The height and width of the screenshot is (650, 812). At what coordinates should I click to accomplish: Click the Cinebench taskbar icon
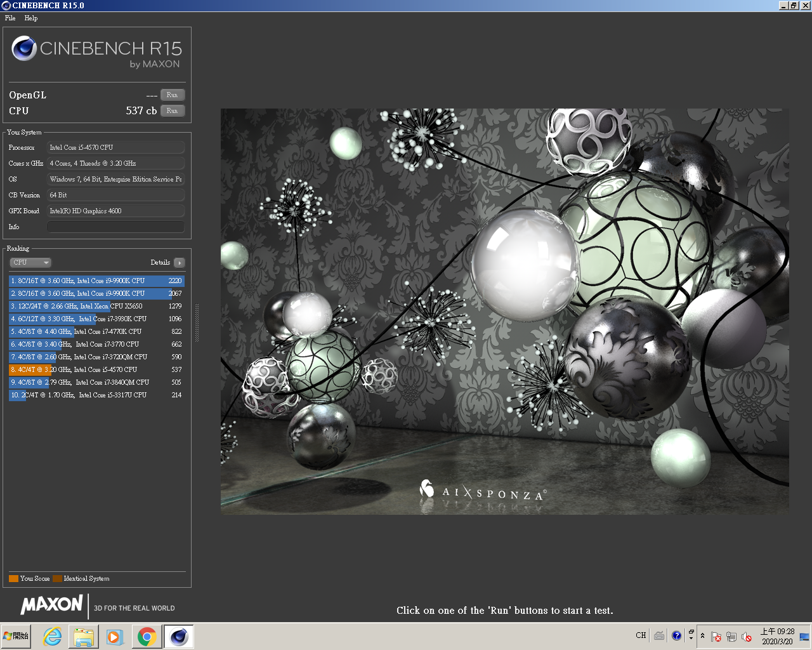pos(178,636)
